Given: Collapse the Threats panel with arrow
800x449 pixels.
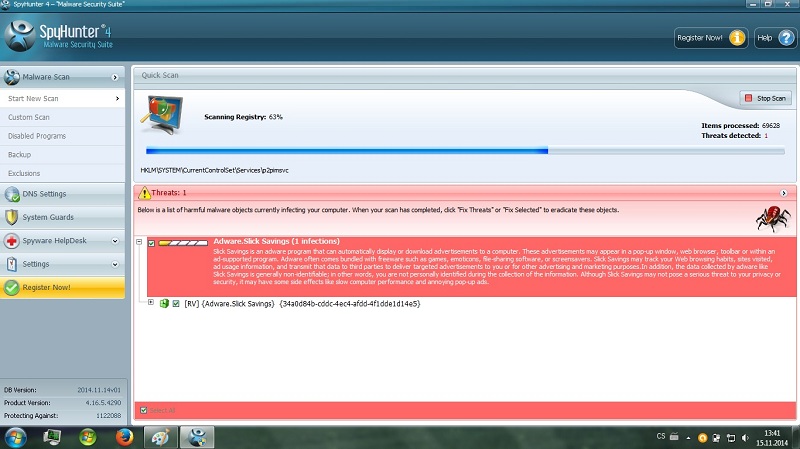Looking at the screenshot, I should [x=784, y=193].
